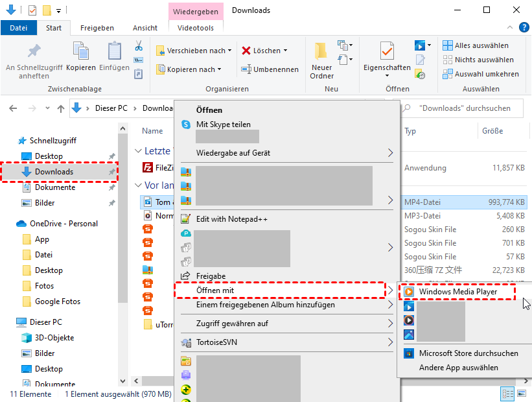Screen dimensions: 532x402
Task: Click Dieser PC in address bar
Action: click(x=111, y=108)
